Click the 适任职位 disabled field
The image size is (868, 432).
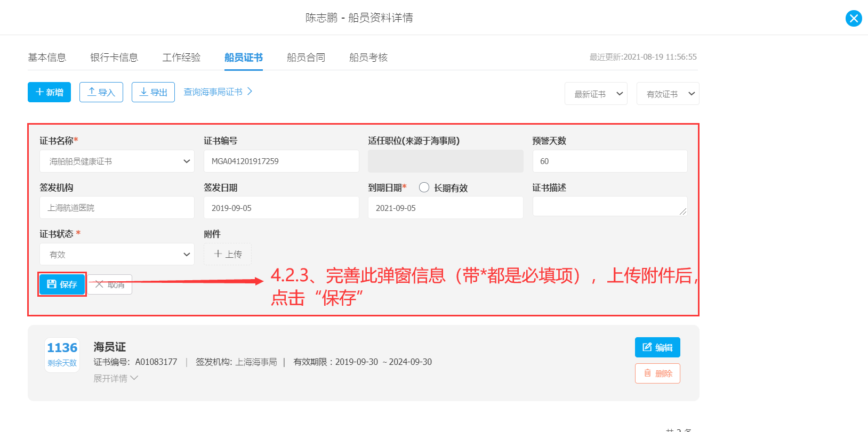[x=445, y=161]
